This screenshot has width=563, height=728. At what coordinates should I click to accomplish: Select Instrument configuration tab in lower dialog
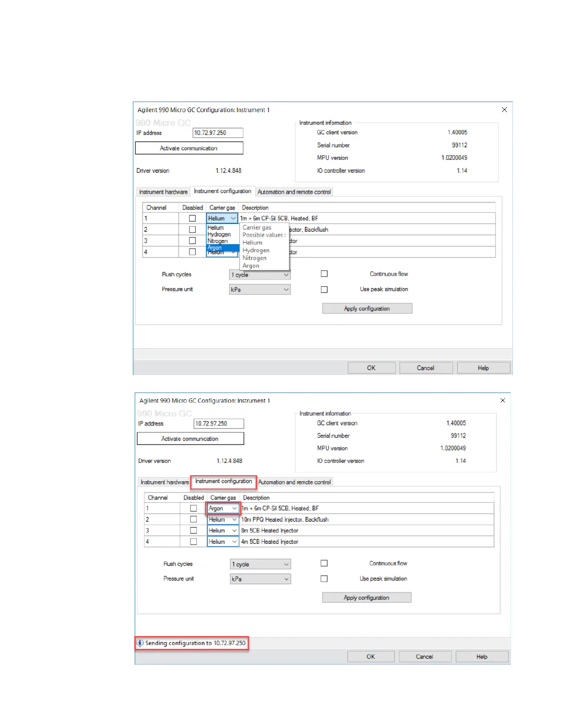(224, 481)
